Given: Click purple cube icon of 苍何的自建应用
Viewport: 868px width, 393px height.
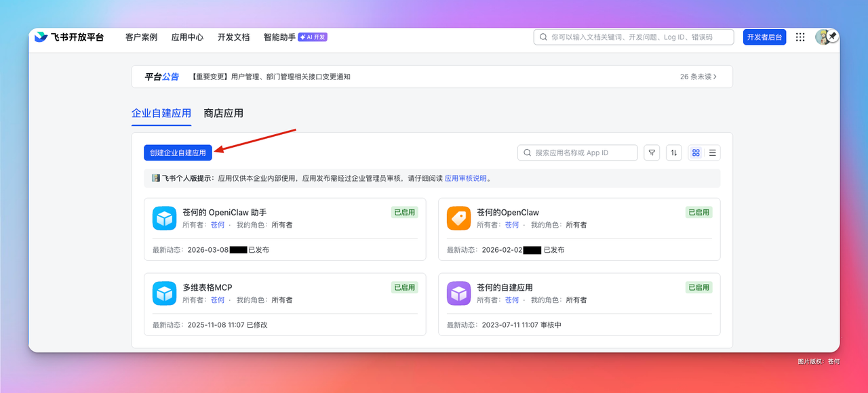Looking at the screenshot, I should (x=458, y=293).
